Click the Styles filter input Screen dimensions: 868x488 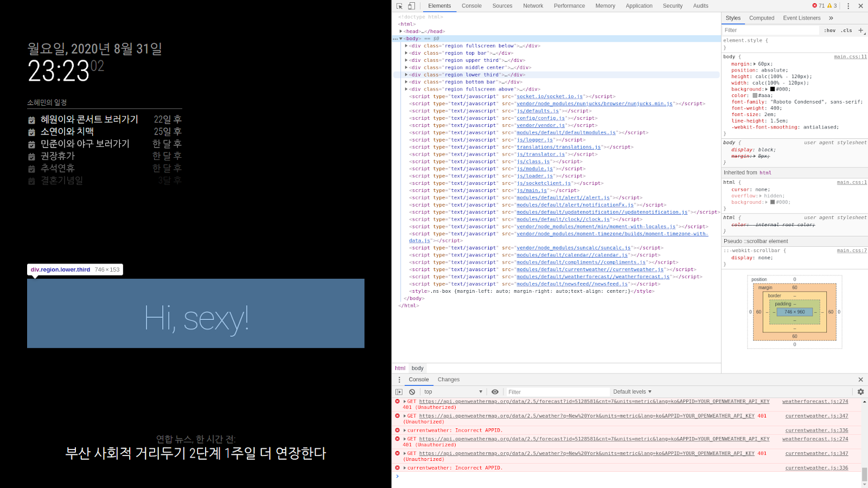(x=770, y=30)
